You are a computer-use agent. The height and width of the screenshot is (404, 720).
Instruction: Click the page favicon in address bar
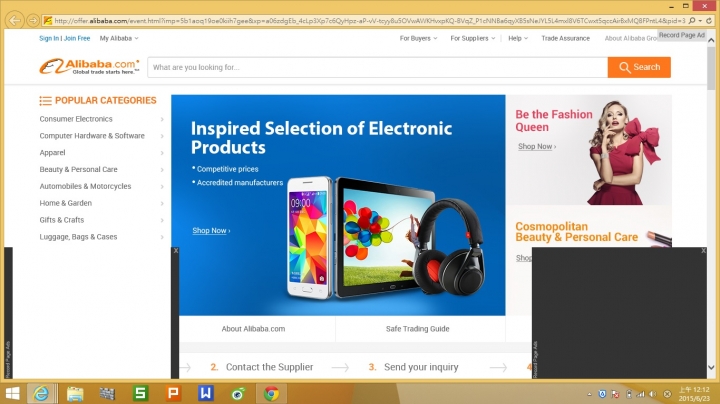click(x=47, y=20)
